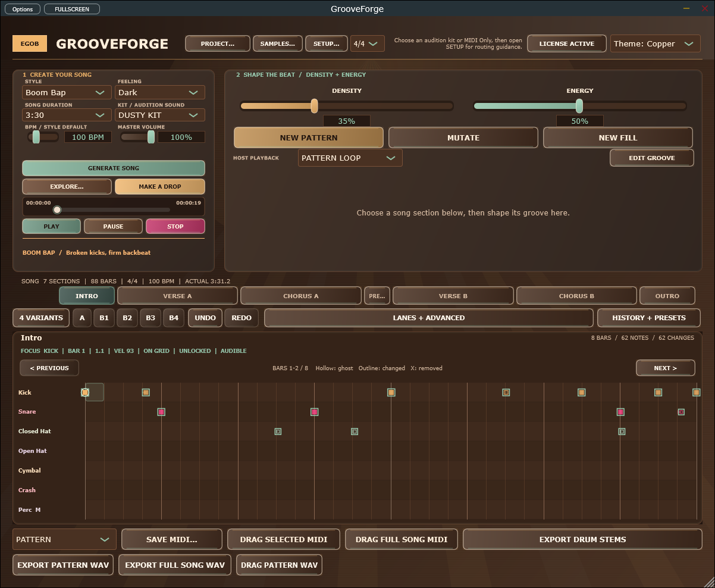Open EDIT GROOVE
This screenshot has height=588, width=715.
[x=652, y=158]
